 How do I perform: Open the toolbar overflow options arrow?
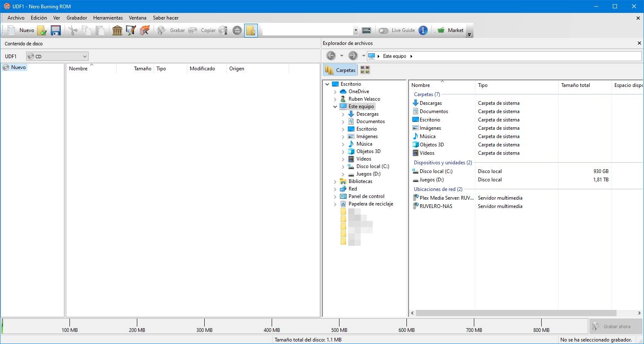(469, 35)
